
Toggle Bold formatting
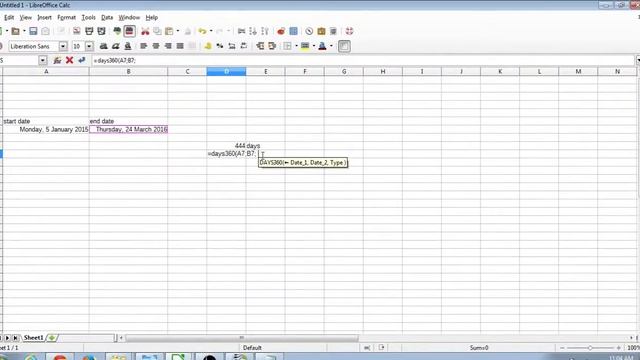click(104, 46)
